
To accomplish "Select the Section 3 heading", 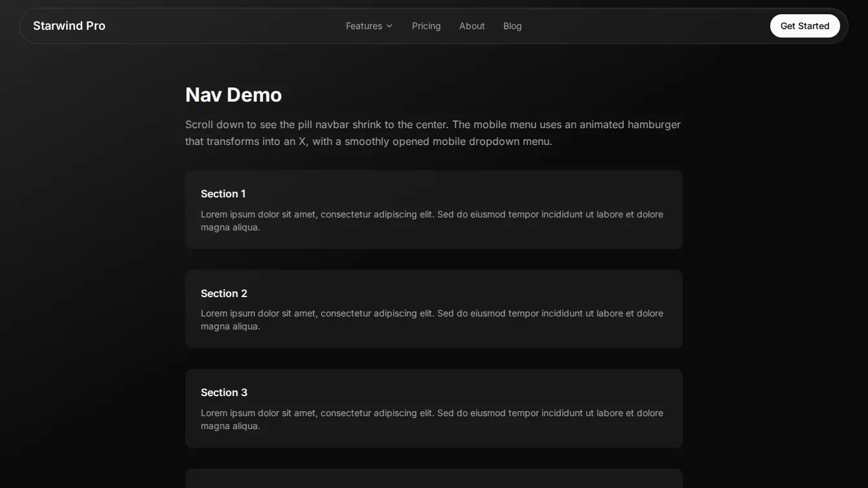I will pyautogui.click(x=223, y=392).
